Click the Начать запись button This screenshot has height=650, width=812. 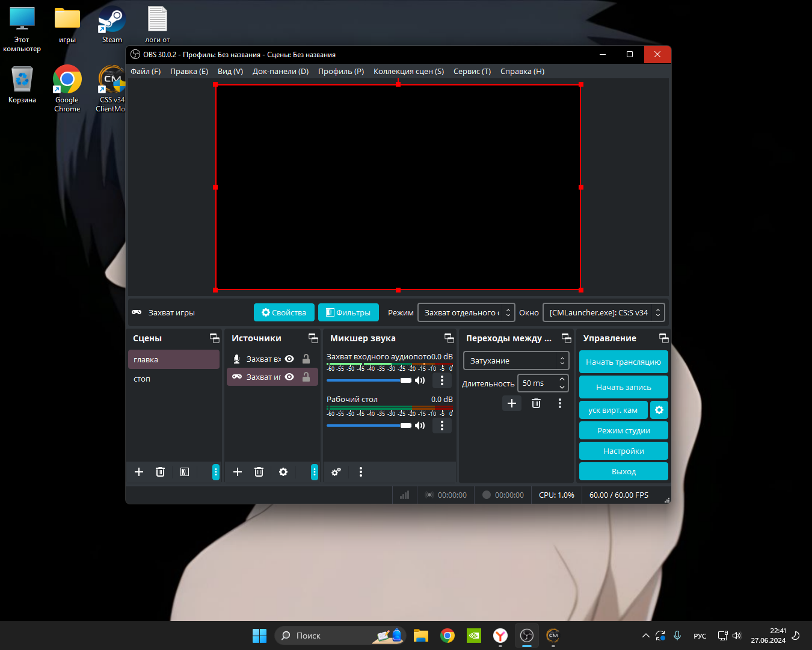tap(623, 387)
